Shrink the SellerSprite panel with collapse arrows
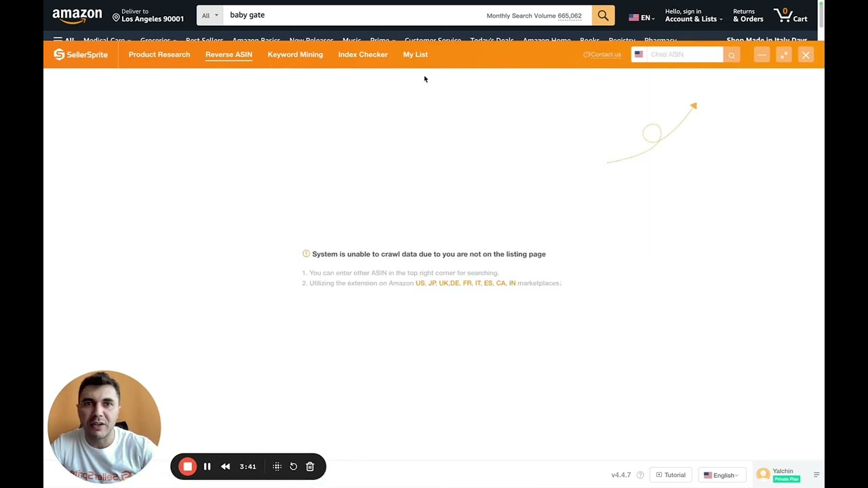 [x=784, y=55]
